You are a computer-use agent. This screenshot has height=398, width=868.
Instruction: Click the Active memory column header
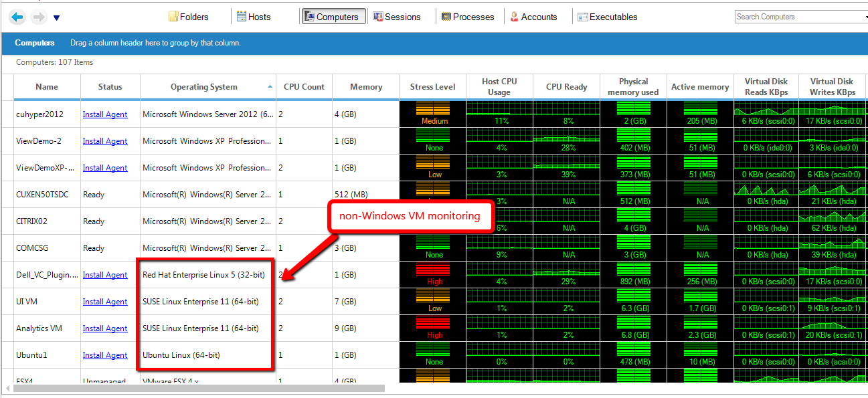pyautogui.click(x=700, y=87)
